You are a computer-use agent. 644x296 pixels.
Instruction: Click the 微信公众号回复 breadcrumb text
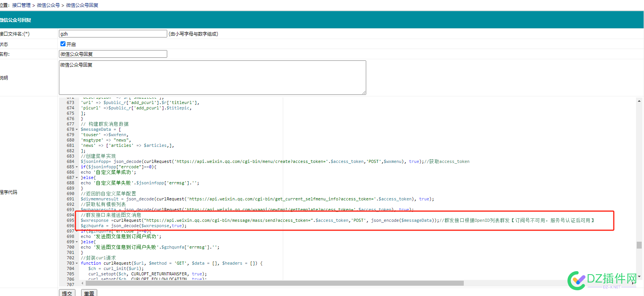click(82, 5)
